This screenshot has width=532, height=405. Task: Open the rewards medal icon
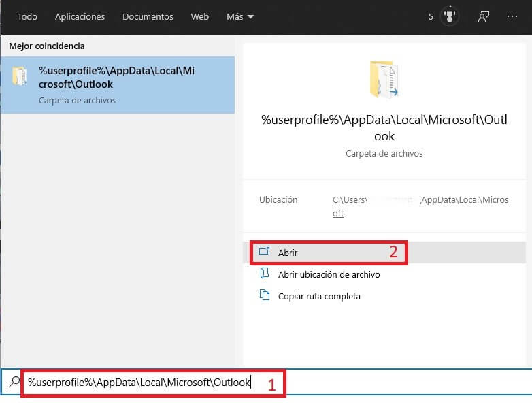(450, 16)
